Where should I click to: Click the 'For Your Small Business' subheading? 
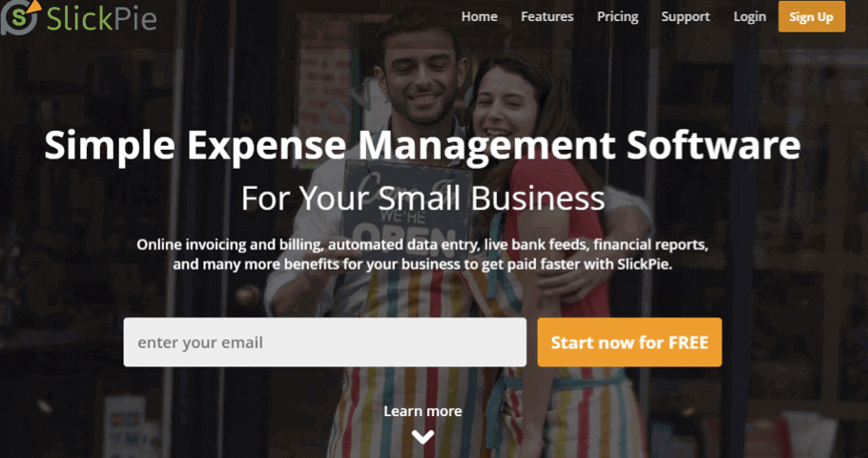(423, 198)
